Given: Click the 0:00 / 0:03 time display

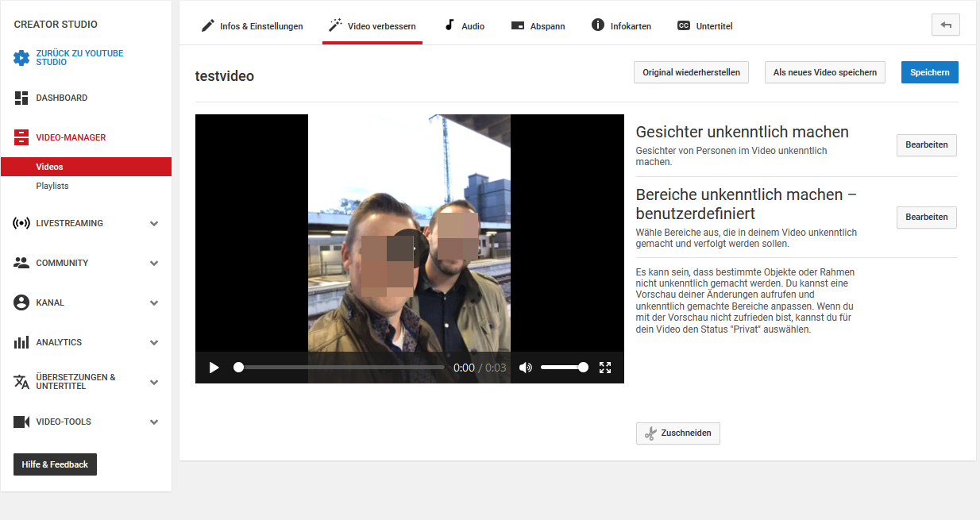Looking at the screenshot, I should (480, 368).
